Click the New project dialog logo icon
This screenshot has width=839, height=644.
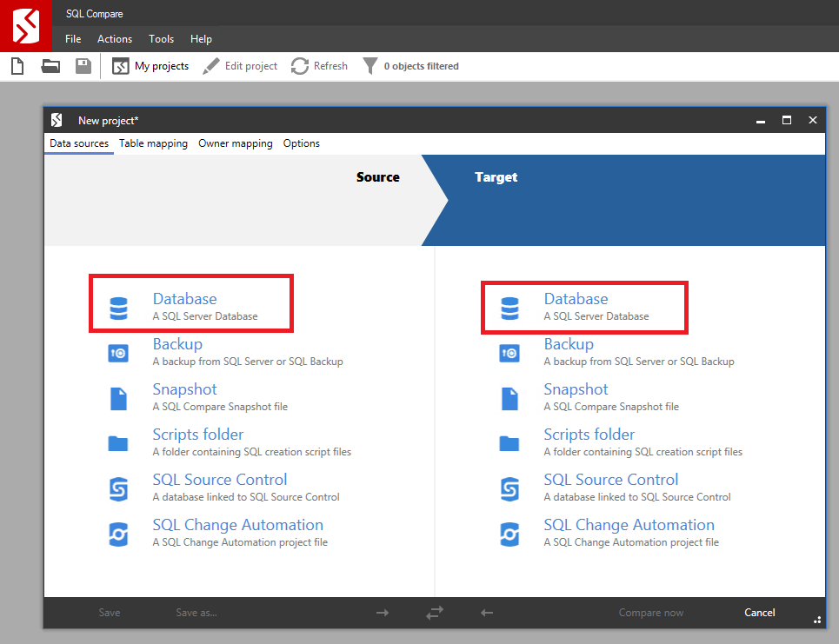click(57, 120)
